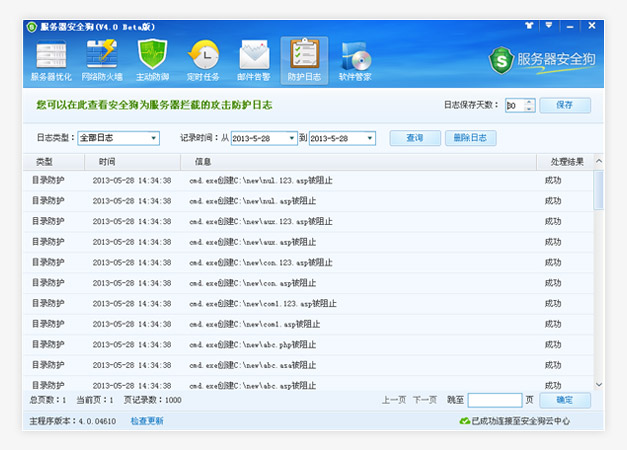Click the 检查更新 check update link
This screenshot has height=450, width=627.
click(x=146, y=421)
